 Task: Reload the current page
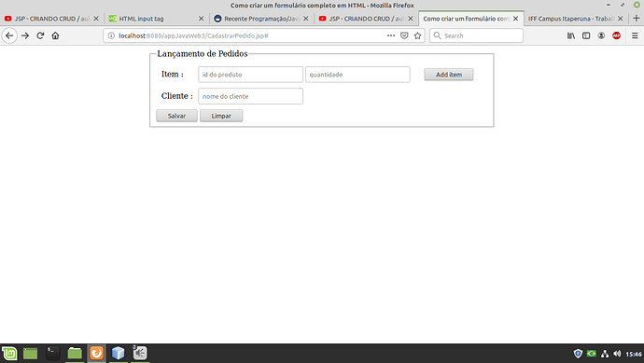tap(40, 35)
